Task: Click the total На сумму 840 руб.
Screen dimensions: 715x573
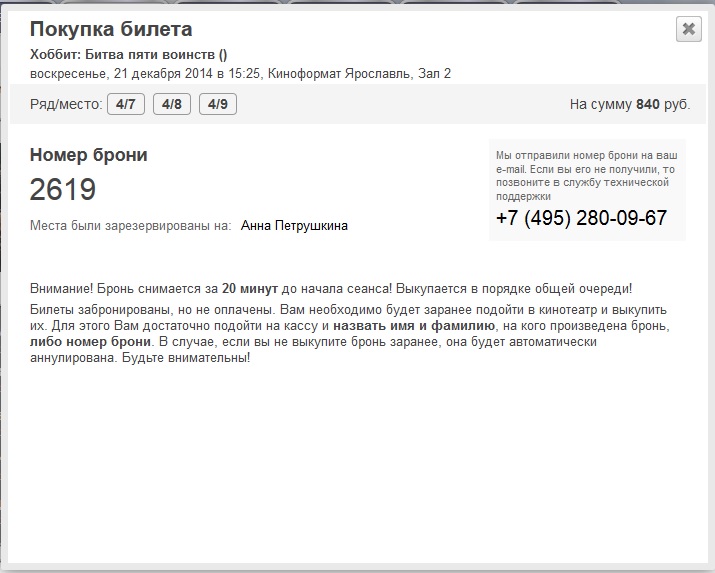Action: click(x=630, y=104)
